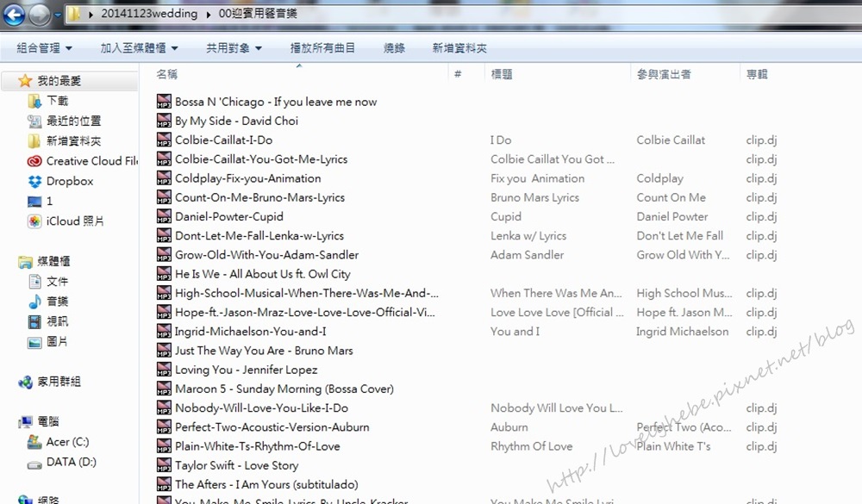Open the 圖片 pictures library icon
The height and width of the screenshot is (504, 862).
click(x=34, y=342)
